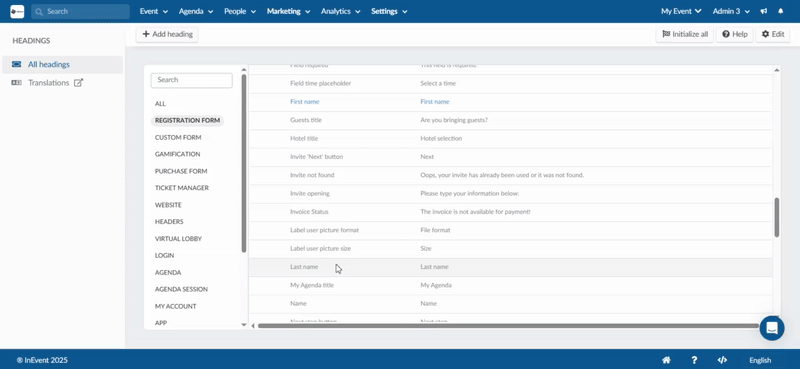Click the Invite opening row

point(510,193)
